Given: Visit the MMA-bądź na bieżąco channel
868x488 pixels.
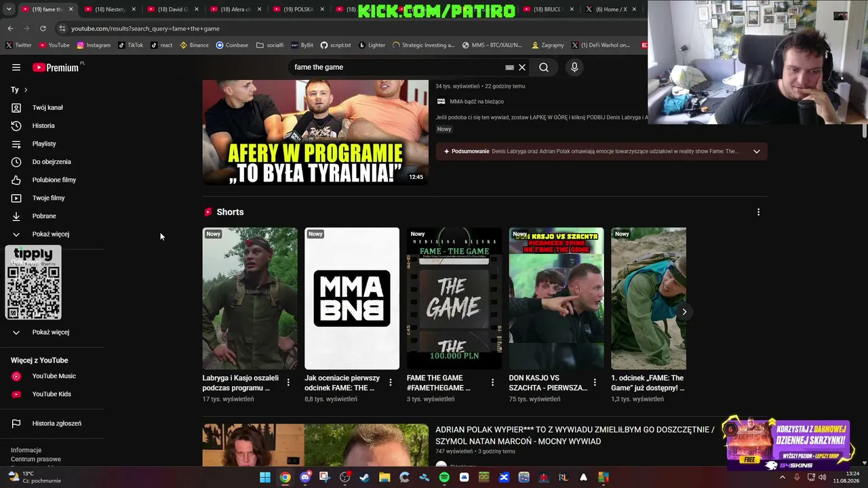Looking at the screenshot, I should coord(476,102).
